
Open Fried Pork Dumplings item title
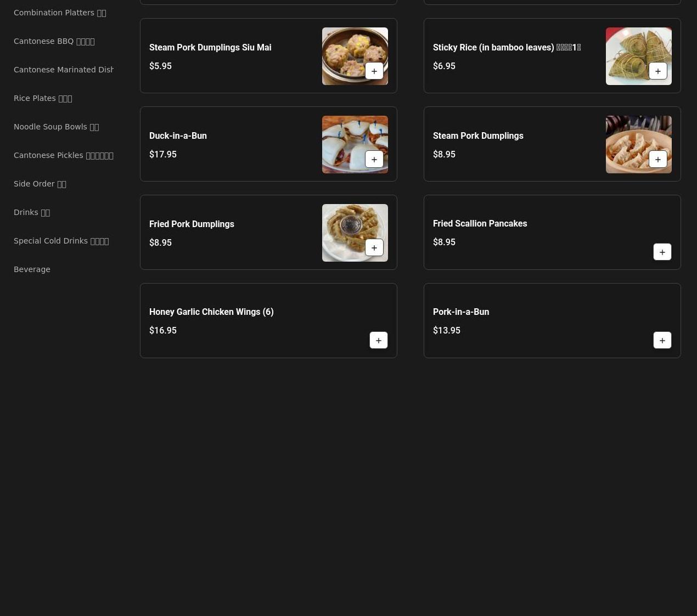(192, 224)
